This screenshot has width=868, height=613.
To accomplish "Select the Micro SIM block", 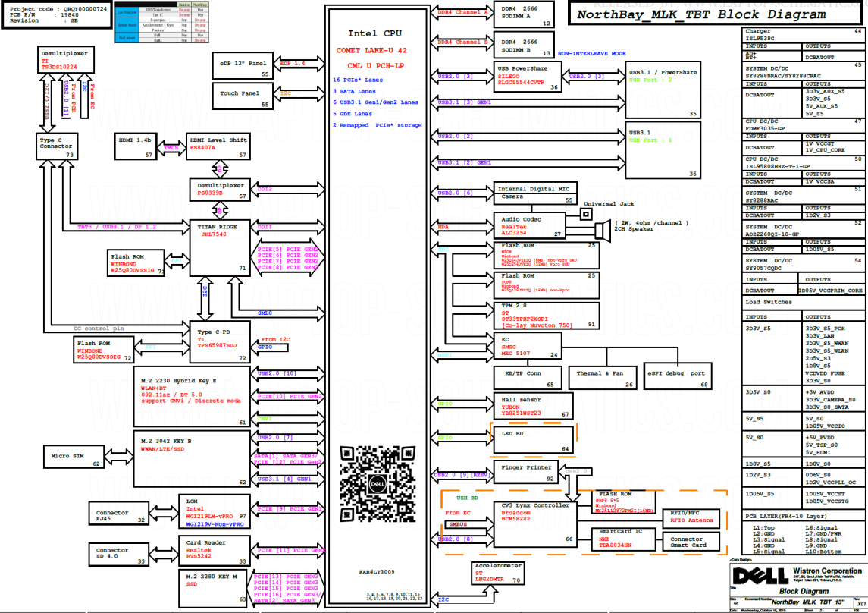I will (x=73, y=456).
